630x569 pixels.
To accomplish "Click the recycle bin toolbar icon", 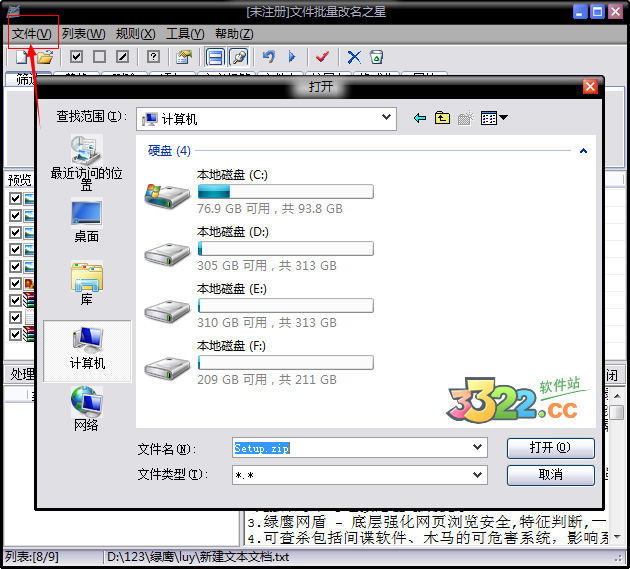I will tap(376, 57).
